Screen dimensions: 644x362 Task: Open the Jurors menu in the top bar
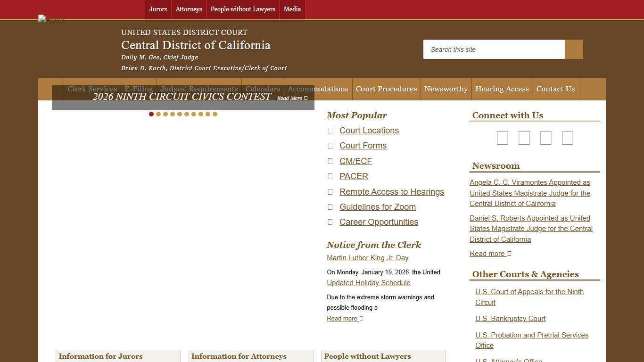pyautogui.click(x=158, y=9)
